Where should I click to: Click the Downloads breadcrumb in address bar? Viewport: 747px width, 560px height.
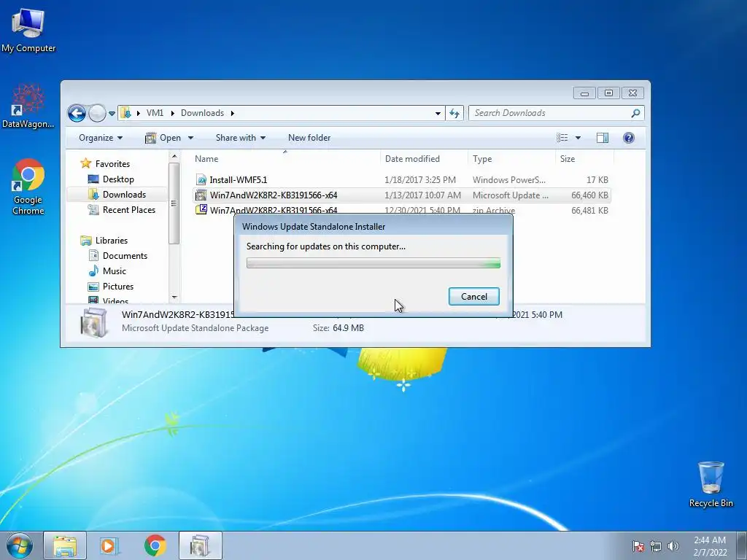coord(203,113)
